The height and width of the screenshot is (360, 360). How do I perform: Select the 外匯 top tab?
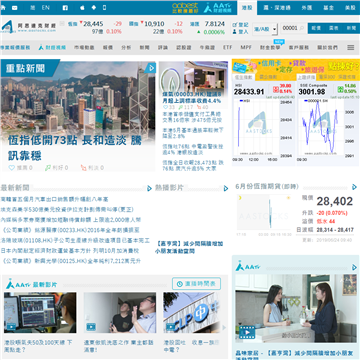point(307,7)
